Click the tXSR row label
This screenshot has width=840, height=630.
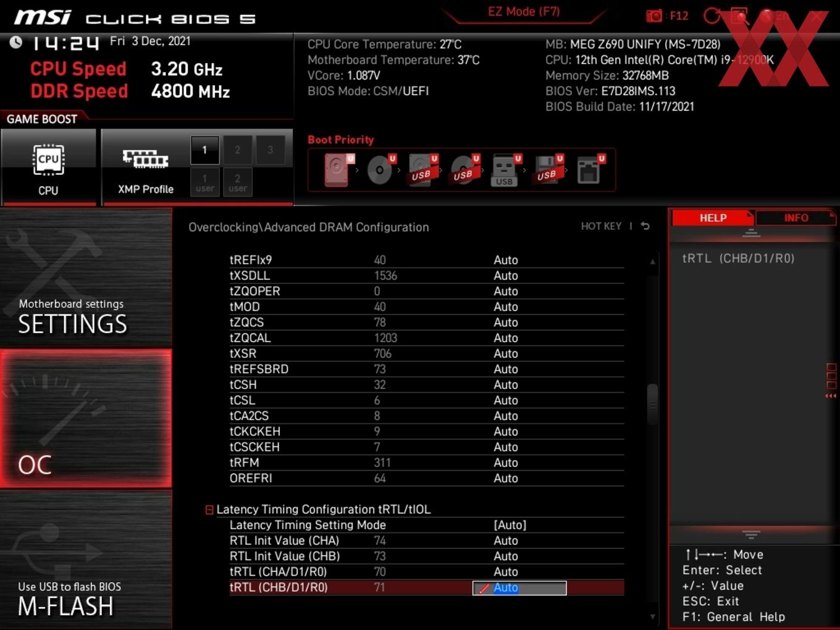[243, 353]
